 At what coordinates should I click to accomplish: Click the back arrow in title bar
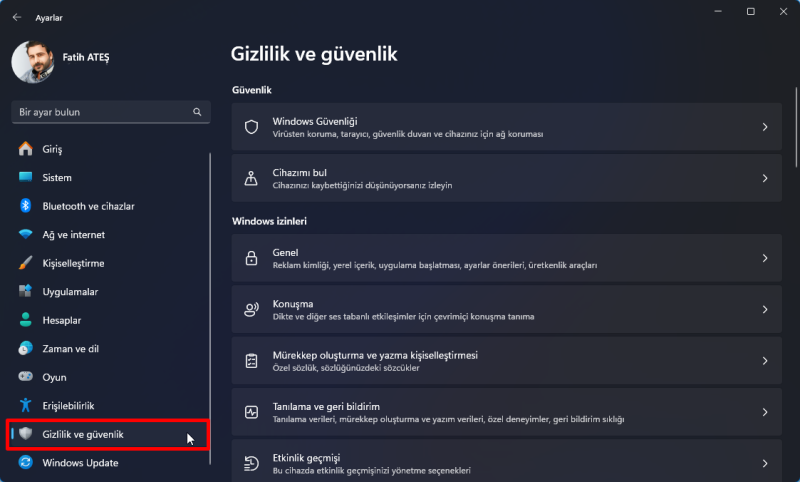[x=17, y=17]
